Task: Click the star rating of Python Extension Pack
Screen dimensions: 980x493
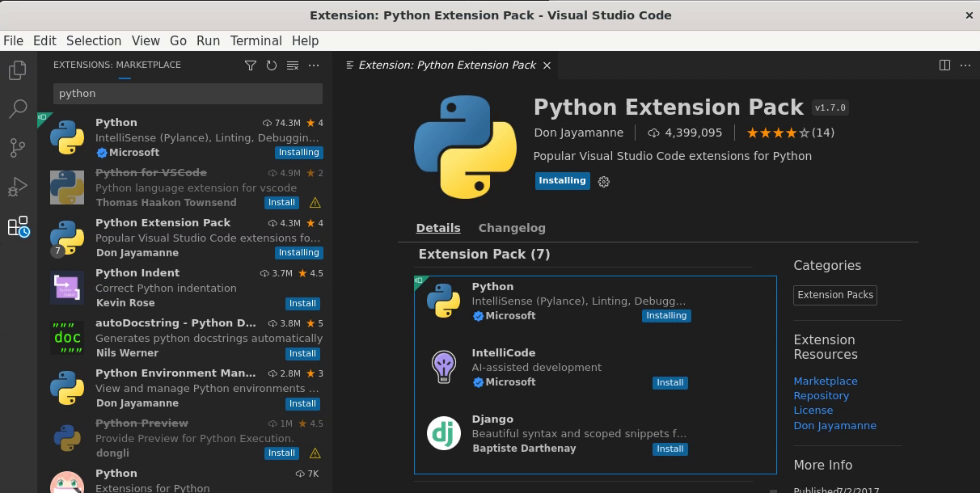Action: [x=777, y=133]
